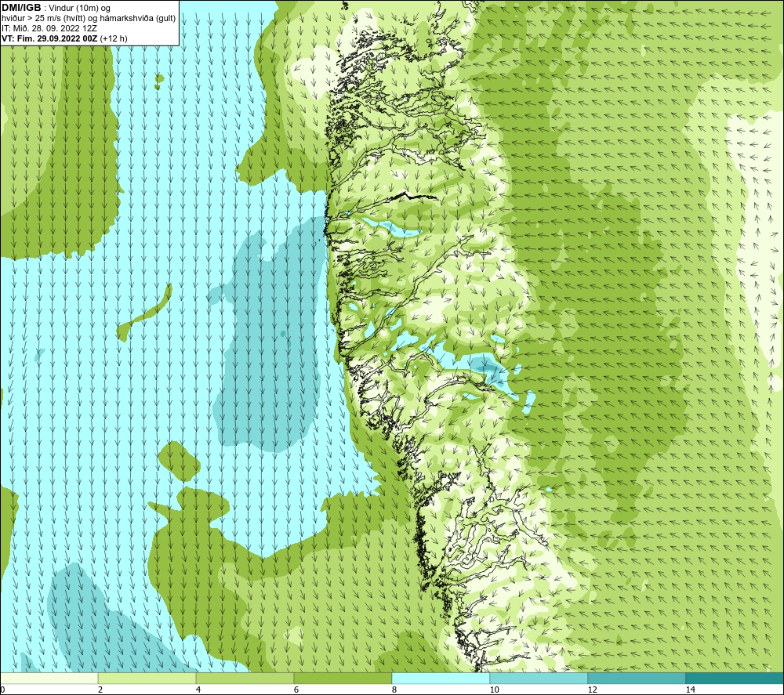The image size is (784, 695).
Task: Click the '14' scale label
Action: 690,690
